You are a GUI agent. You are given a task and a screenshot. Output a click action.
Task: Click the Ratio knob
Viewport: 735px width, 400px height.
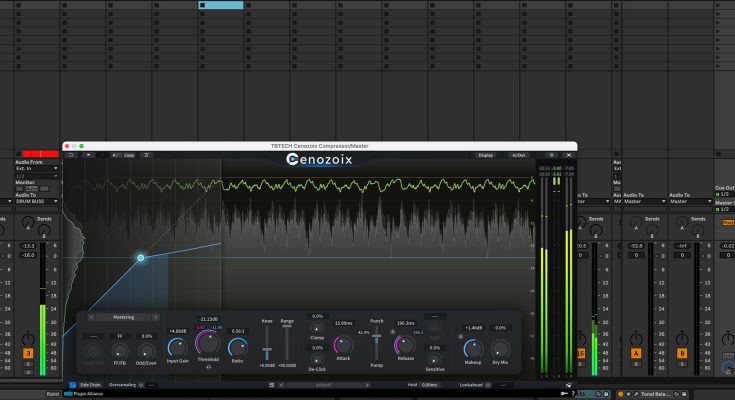click(x=237, y=347)
